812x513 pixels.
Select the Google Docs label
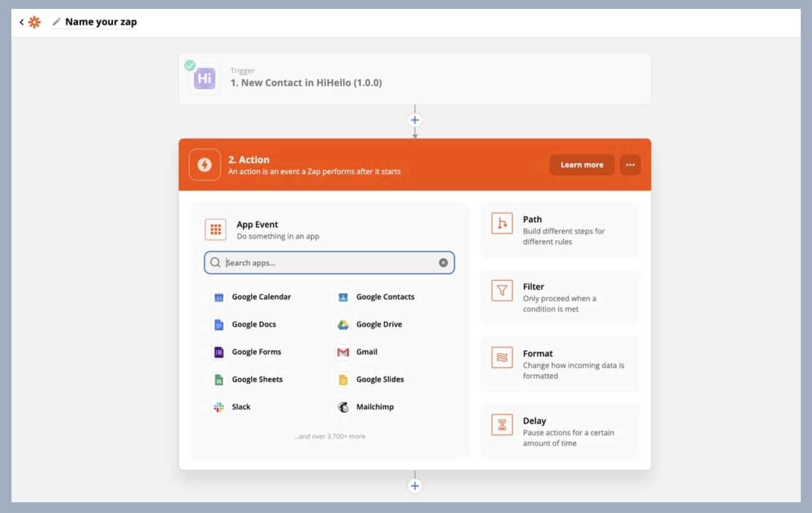(x=254, y=324)
